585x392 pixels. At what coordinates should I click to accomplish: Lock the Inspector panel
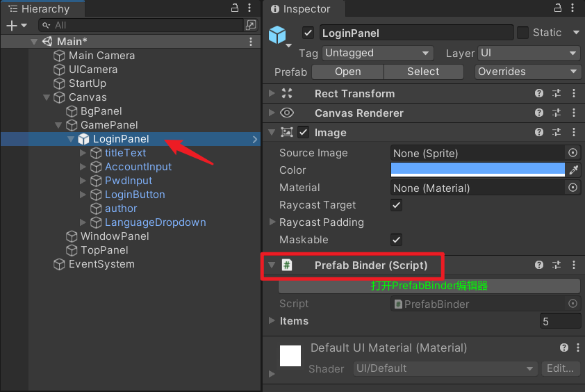(x=558, y=8)
